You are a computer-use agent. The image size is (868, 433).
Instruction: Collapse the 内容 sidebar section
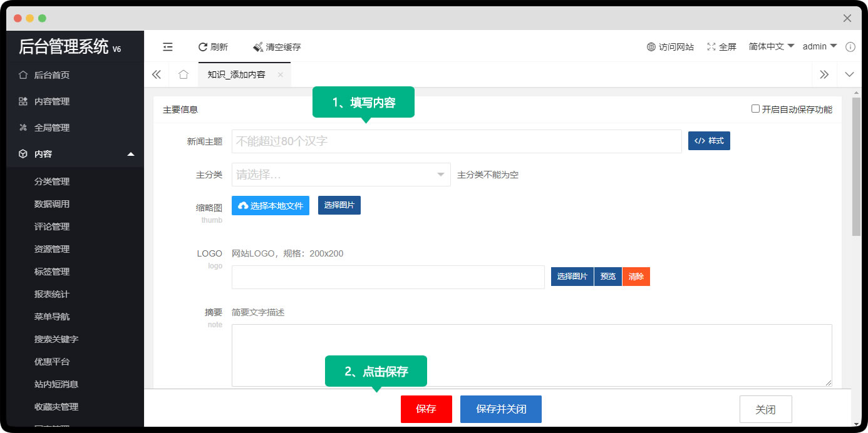pos(130,154)
